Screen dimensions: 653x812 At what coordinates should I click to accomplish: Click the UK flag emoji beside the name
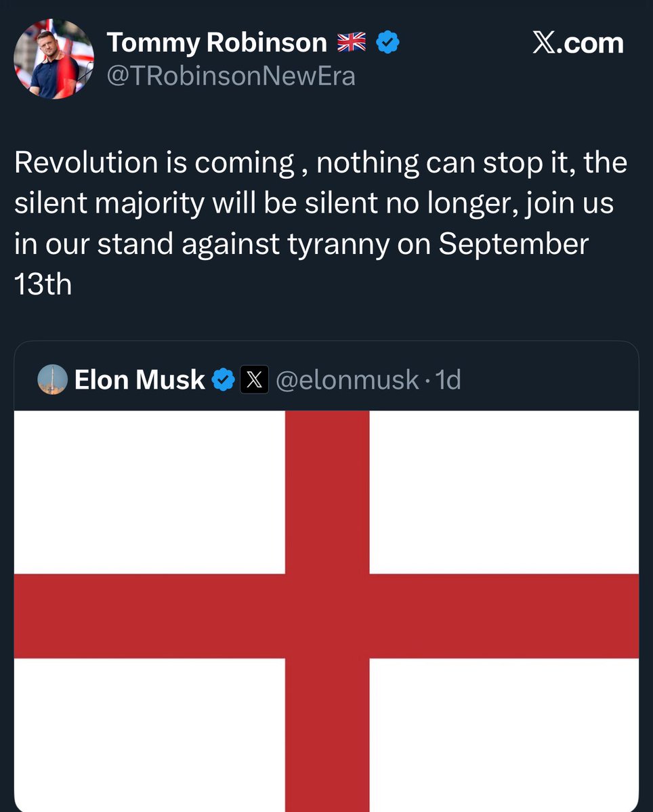(x=351, y=43)
